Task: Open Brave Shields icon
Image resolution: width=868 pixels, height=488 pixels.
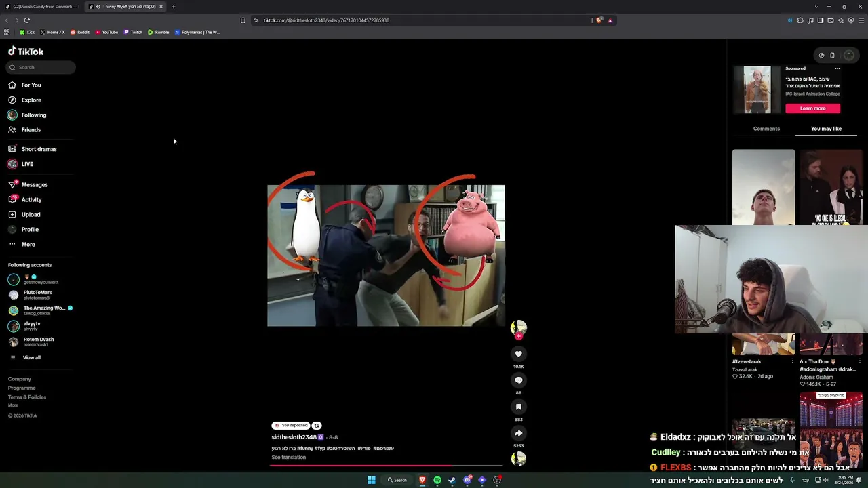Action: pos(599,20)
